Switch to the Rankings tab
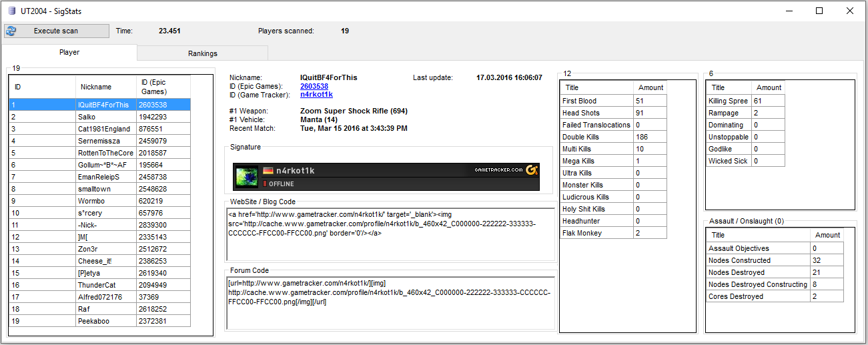868x345 pixels. point(202,53)
